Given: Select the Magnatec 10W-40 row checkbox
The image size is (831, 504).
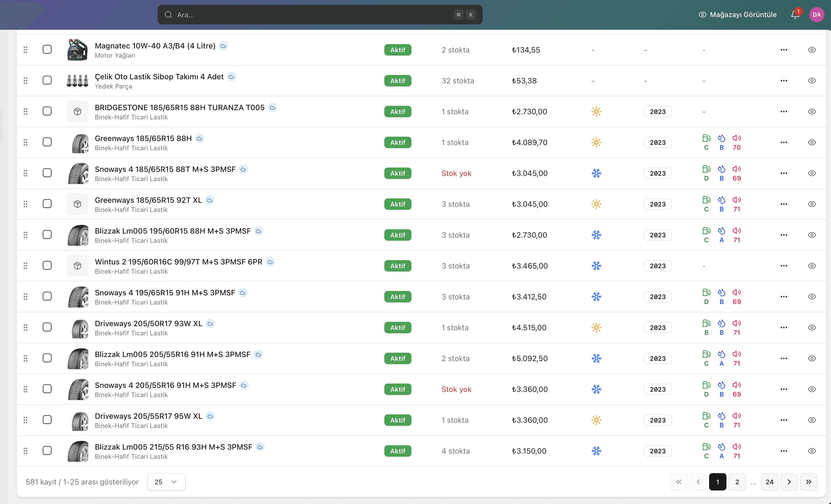Looking at the screenshot, I should point(47,50).
